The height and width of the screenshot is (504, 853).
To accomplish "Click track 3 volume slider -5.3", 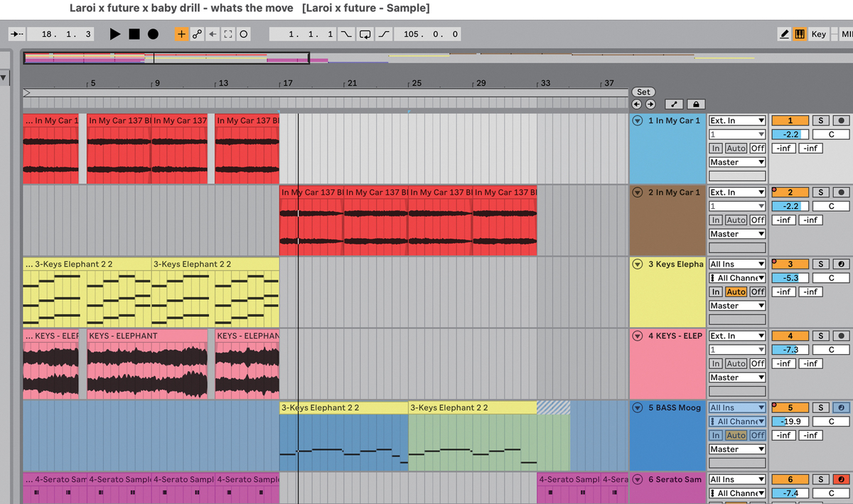I will tap(790, 278).
